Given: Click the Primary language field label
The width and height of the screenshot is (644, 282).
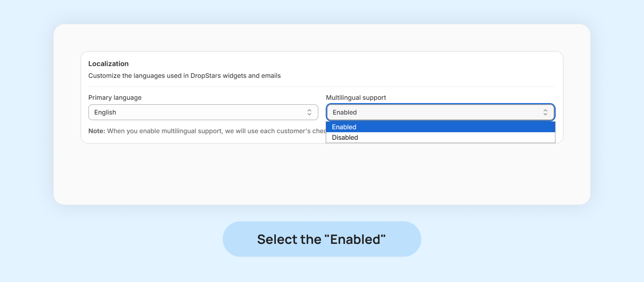Looking at the screenshot, I should click(115, 97).
